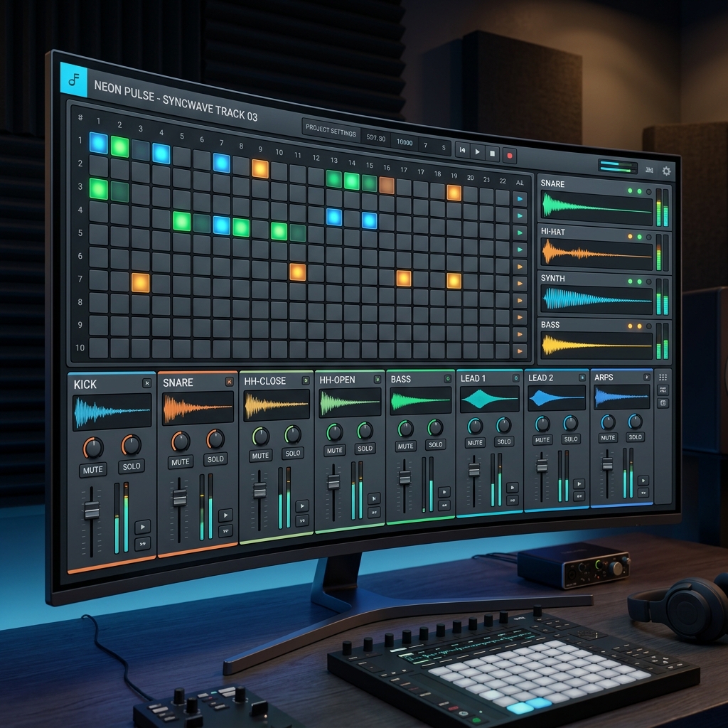Toggle the orange step at row 7 column 3
This screenshot has width=728, height=728.
coord(140,282)
